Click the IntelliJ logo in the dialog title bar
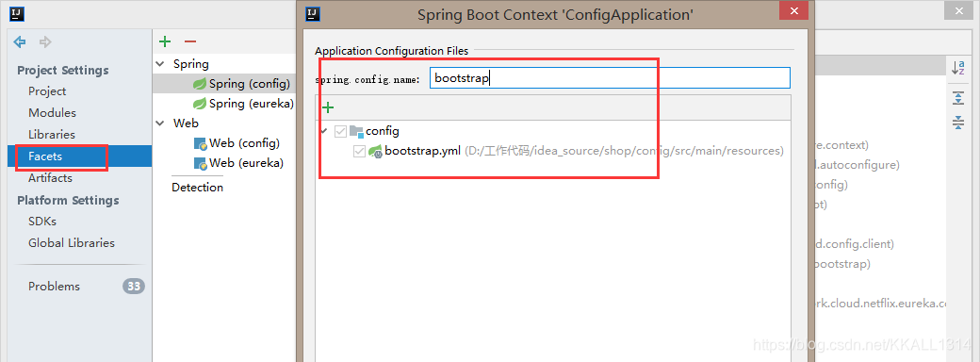Viewport: 980px width, 362px height. (x=313, y=13)
